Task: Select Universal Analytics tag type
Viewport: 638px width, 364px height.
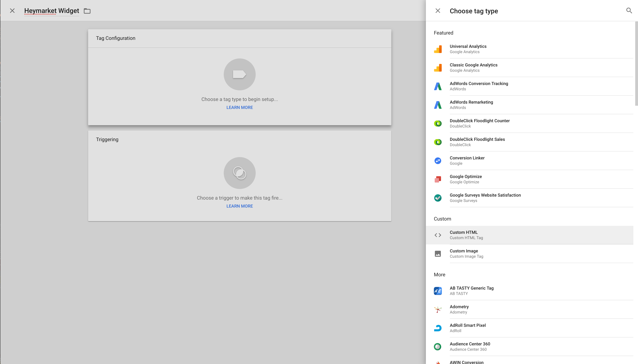Action: [529, 49]
